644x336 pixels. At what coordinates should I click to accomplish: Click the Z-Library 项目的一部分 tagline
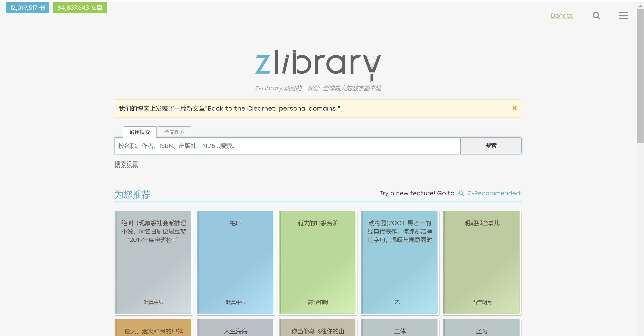pos(318,88)
